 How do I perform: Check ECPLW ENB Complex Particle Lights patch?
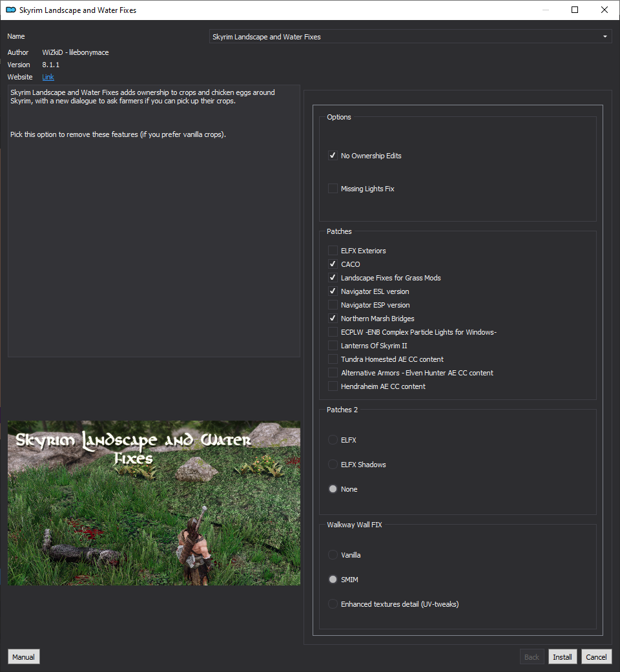tap(333, 332)
